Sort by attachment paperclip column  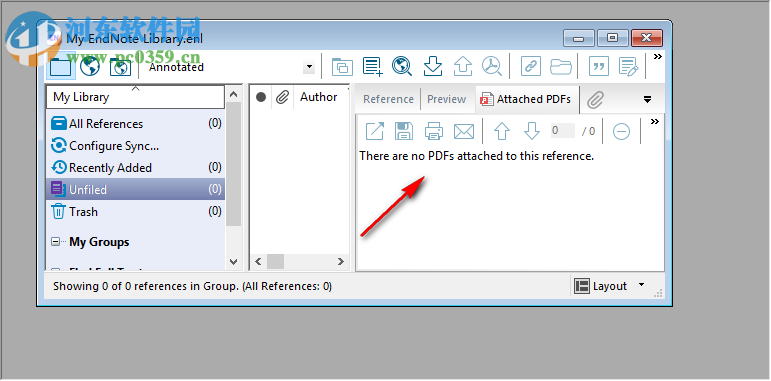(x=281, y=97)
